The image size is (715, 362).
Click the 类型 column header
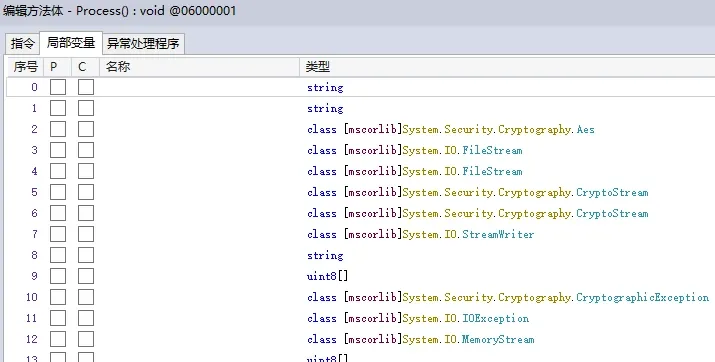[x=507, y=67]
